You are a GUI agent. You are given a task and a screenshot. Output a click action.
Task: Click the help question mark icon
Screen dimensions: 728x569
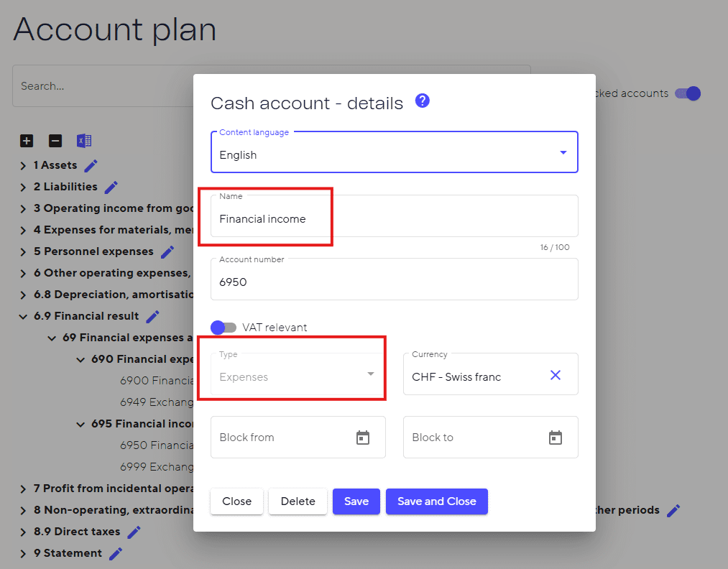(x=423, y=101)
